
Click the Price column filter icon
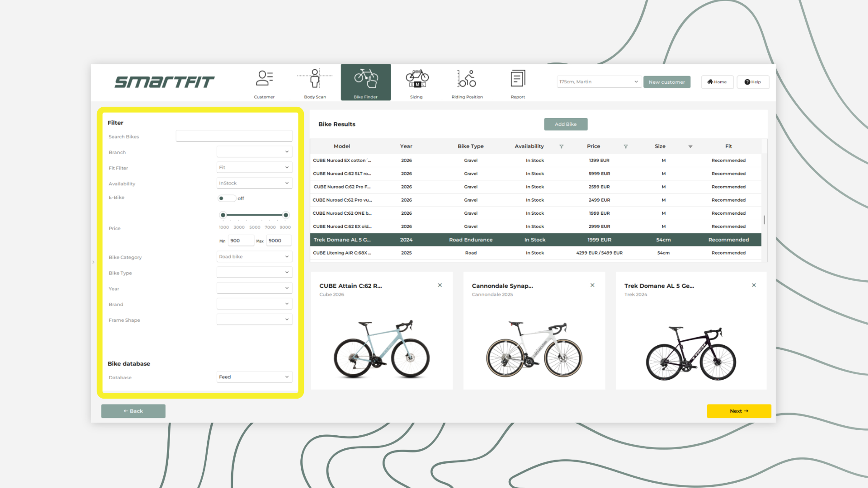pos(626,146)
